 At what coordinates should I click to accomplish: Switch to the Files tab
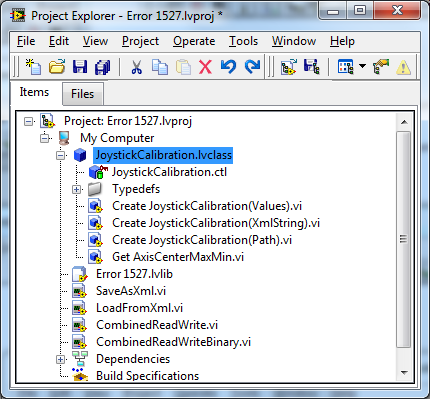pos(83,94)
